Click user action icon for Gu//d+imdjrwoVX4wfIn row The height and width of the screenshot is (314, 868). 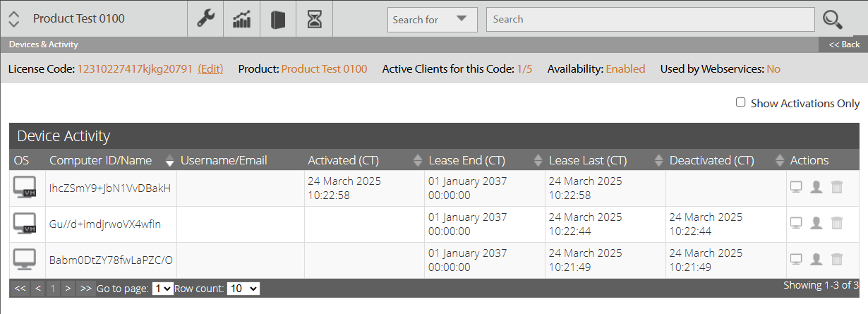pos(816,223)
